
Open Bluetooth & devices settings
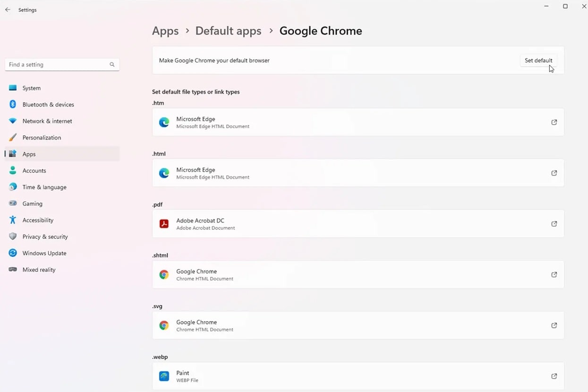pyautogui.click(x=62, y=105)
